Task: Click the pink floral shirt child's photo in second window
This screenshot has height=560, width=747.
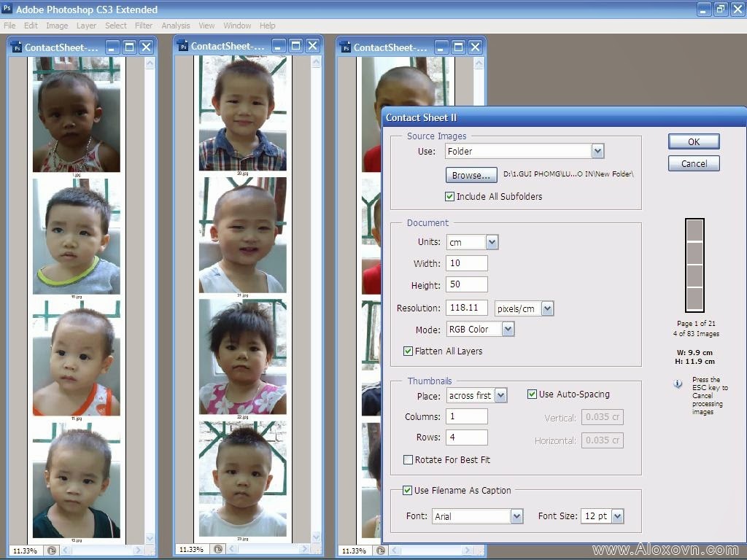Action: tap(242, 357)
